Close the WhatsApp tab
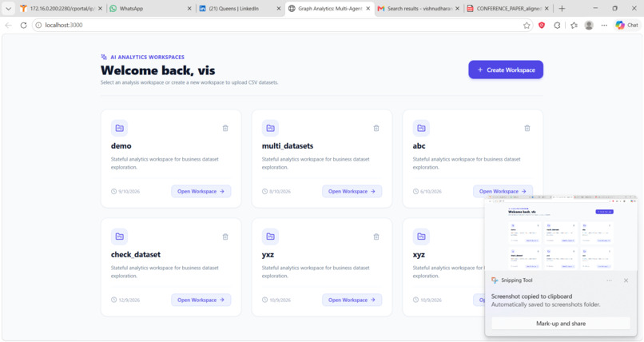Viewport: 644px width, 342px height. [x=189, y=8]
